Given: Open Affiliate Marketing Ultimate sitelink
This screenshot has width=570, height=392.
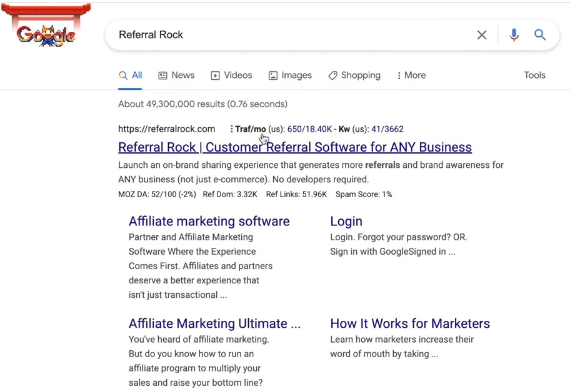Looking at the screenshot, I should click(214, 324).
